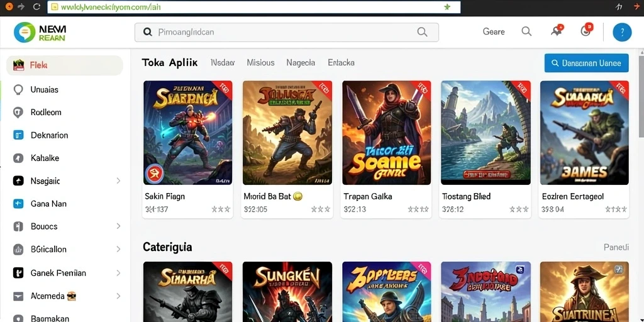The image size is (644, 322).
Task: Click the Morid Ba Bat title text
Action: click(267, 196)
